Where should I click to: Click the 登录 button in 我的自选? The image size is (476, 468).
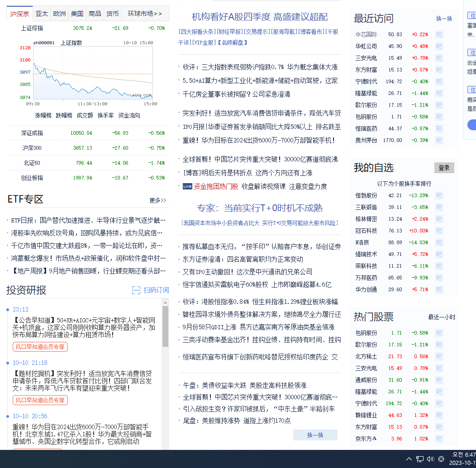[x=444, y=168]
